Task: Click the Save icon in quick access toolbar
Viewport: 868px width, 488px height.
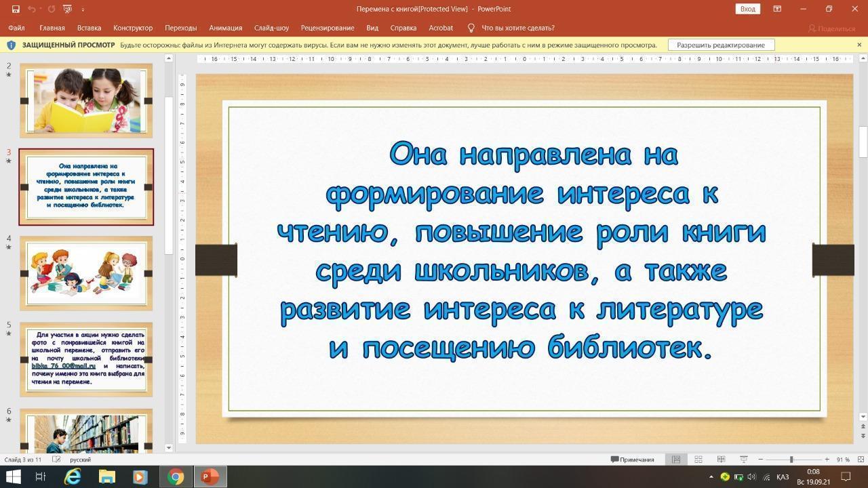Action: point(16,9)
